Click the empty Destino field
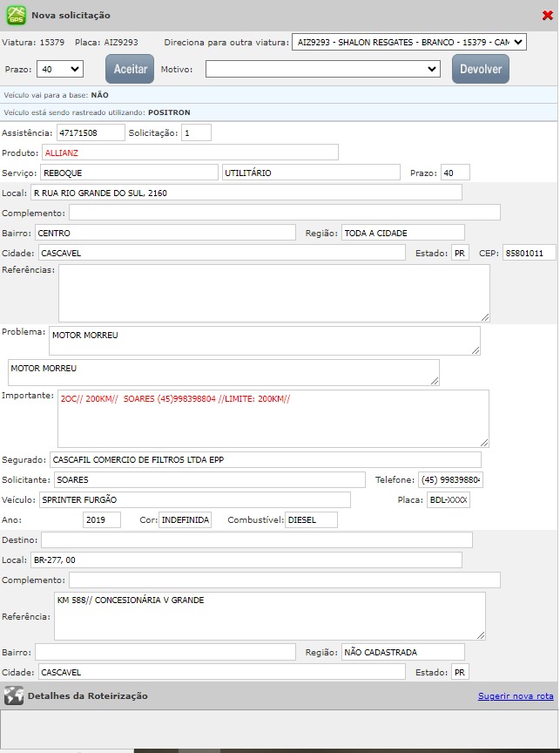560x753 pixels. coord(256,540)
